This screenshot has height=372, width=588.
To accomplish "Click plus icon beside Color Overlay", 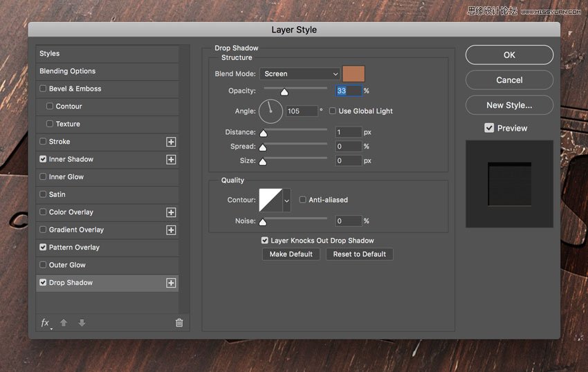I will [171, 212].
